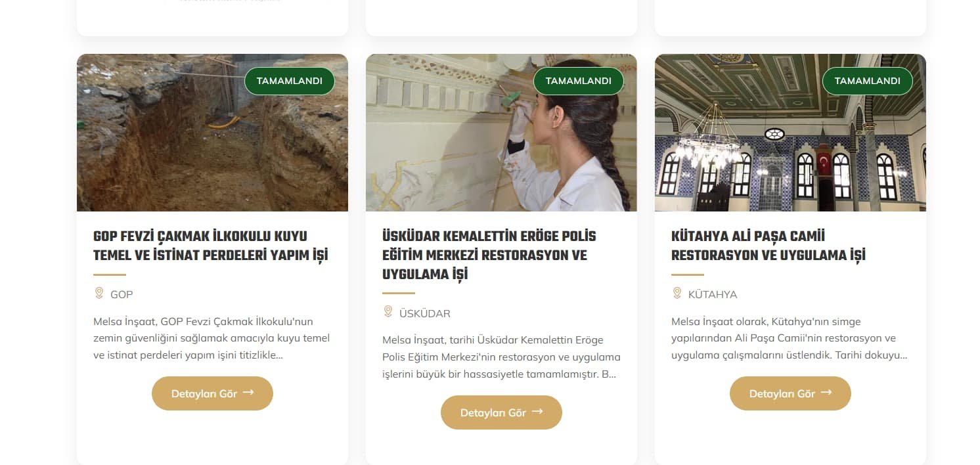Click arrow icon in Üsküdar card's Detayları Gör

[x=537, y=412]
